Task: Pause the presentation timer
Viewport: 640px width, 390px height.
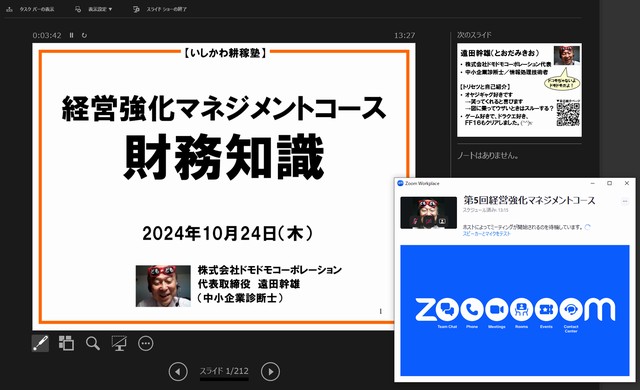Action: 71,35
